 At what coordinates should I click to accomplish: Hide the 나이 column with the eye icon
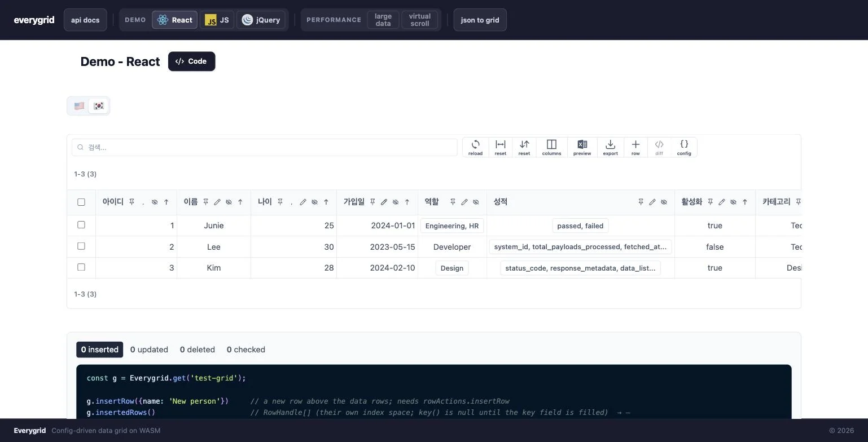314,202
